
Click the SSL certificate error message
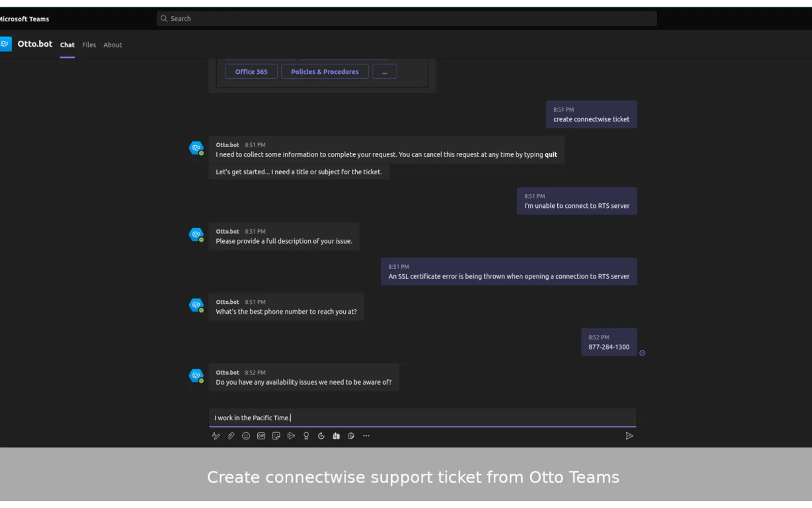pyautogui.click(x=509, y=272)
